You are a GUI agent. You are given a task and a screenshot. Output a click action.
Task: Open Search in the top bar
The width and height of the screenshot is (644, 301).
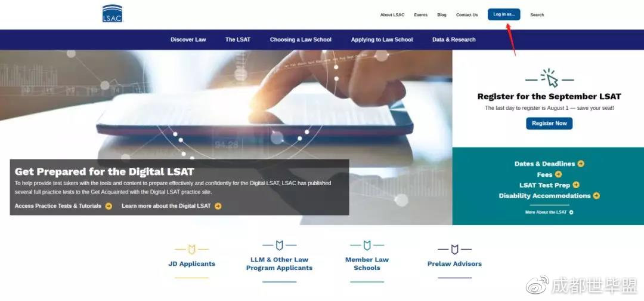pos(537,15)
